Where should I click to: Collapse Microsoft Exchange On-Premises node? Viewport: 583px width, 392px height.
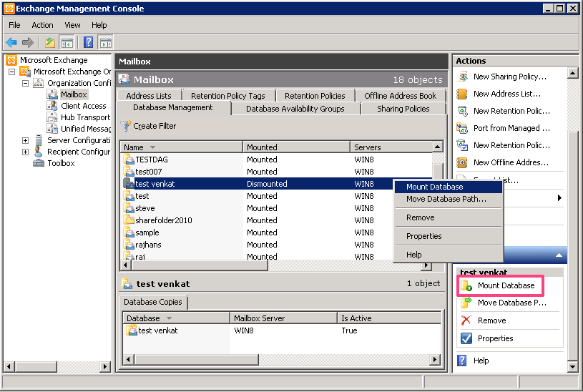point(12,72)
